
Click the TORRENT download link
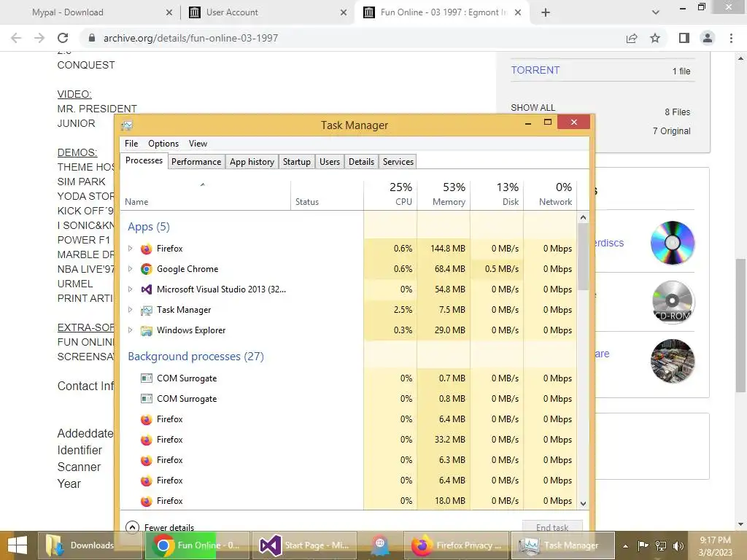(535, 70)
